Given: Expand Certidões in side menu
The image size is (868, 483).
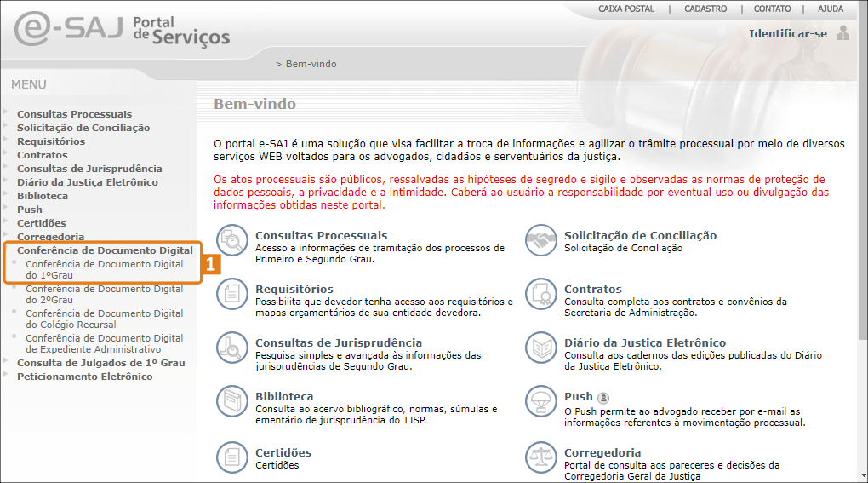Looking at the screenshot, I should [x=41, y=223].
